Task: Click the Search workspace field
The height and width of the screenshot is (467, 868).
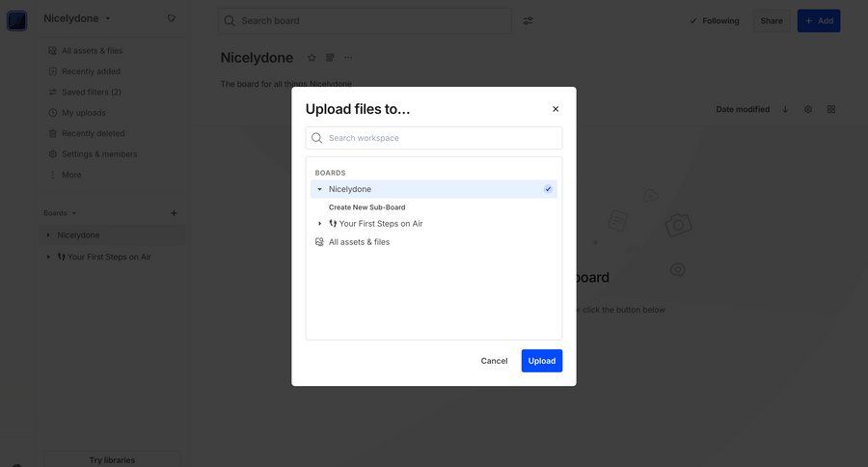Action: [433, 138]
